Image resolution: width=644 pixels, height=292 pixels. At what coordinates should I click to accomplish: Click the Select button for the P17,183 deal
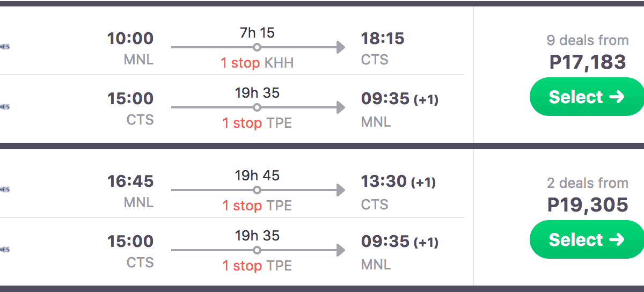[x=587, y=97]
